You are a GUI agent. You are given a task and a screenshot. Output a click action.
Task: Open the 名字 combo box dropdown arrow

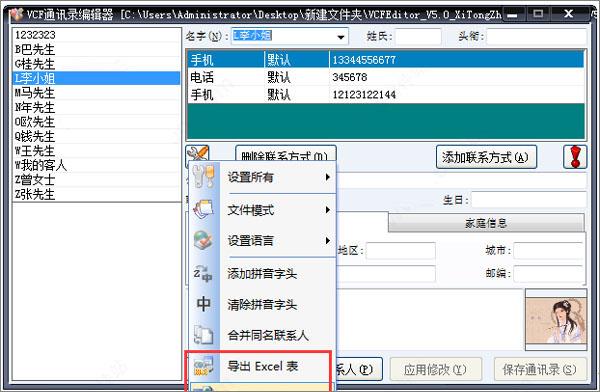[x=340, y=37]
